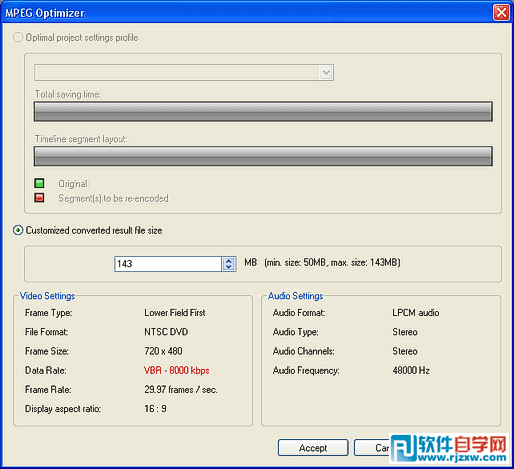Click the Video Settings group label
514x469 pixels.
(x=47, y=296)
